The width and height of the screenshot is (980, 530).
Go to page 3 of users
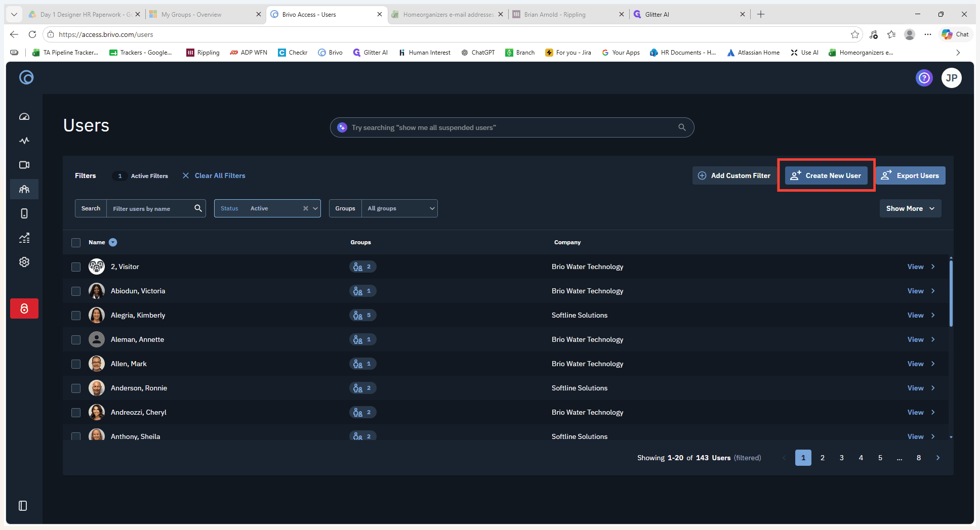click(842, 458)
